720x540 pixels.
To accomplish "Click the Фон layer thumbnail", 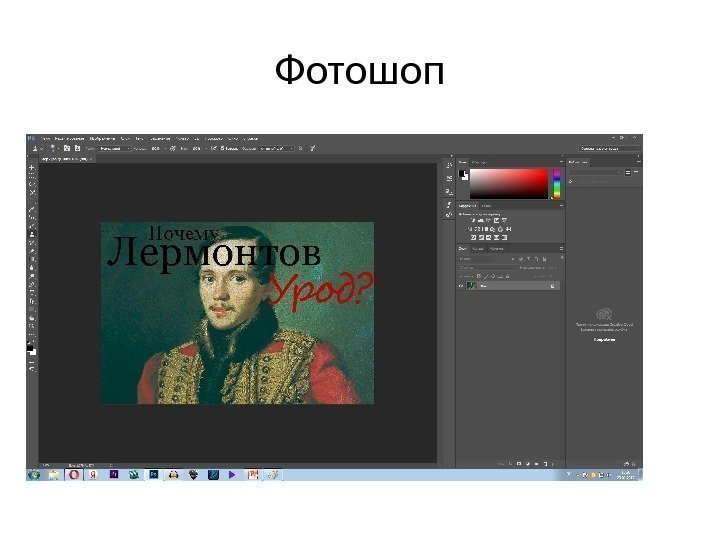I will (x=472, y=286).
